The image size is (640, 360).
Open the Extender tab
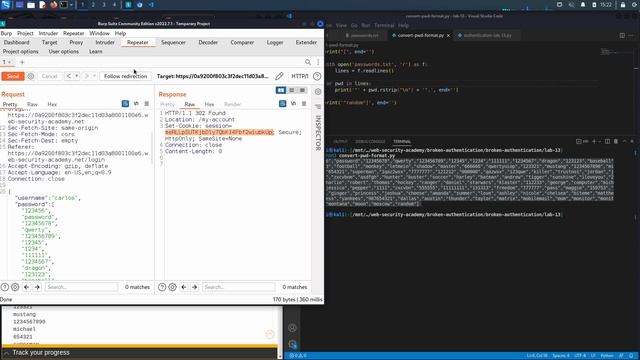tap(306, 42)
